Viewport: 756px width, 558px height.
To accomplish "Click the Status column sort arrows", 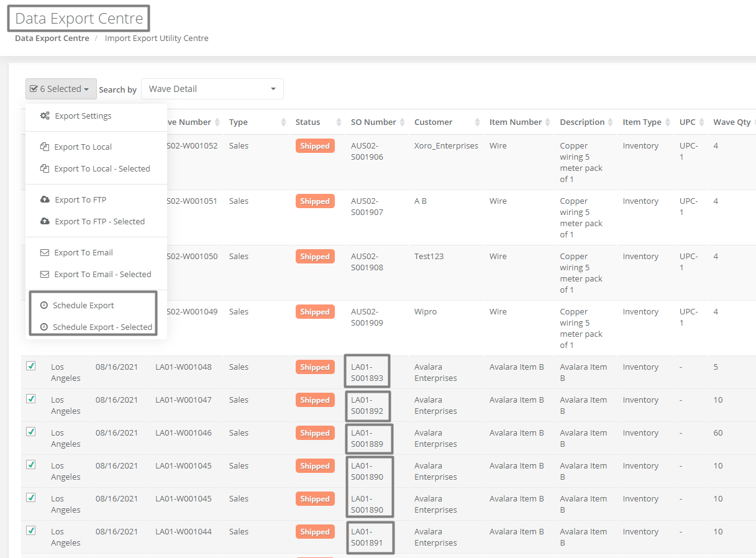I will pyautogui.click(x=339, y=122).
